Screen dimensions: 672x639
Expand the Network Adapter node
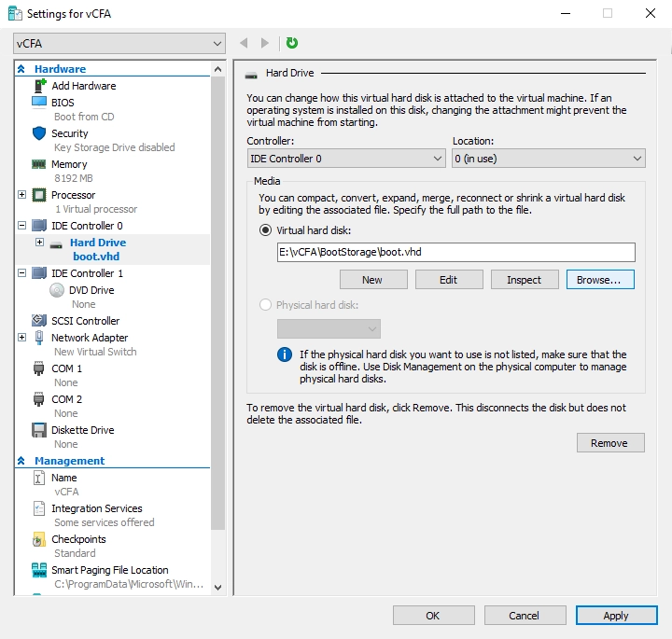(x=21, y=338)
